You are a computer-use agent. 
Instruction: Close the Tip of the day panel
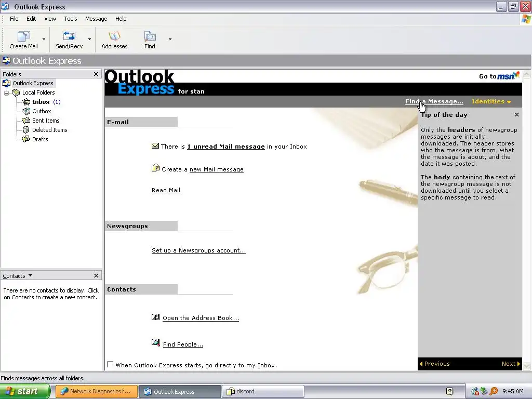tap(517, 115)
